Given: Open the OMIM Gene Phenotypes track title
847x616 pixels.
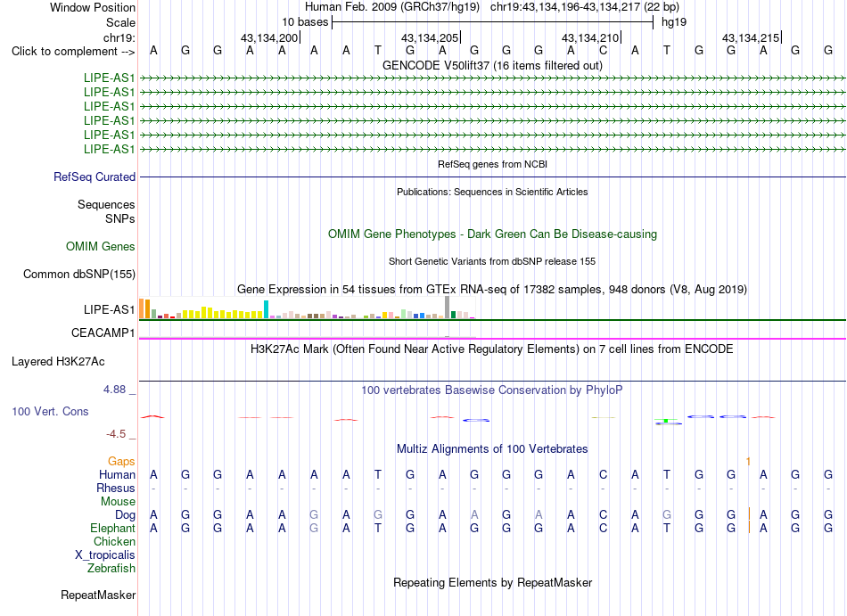Looking at the screenshot, I should (492, 234).
